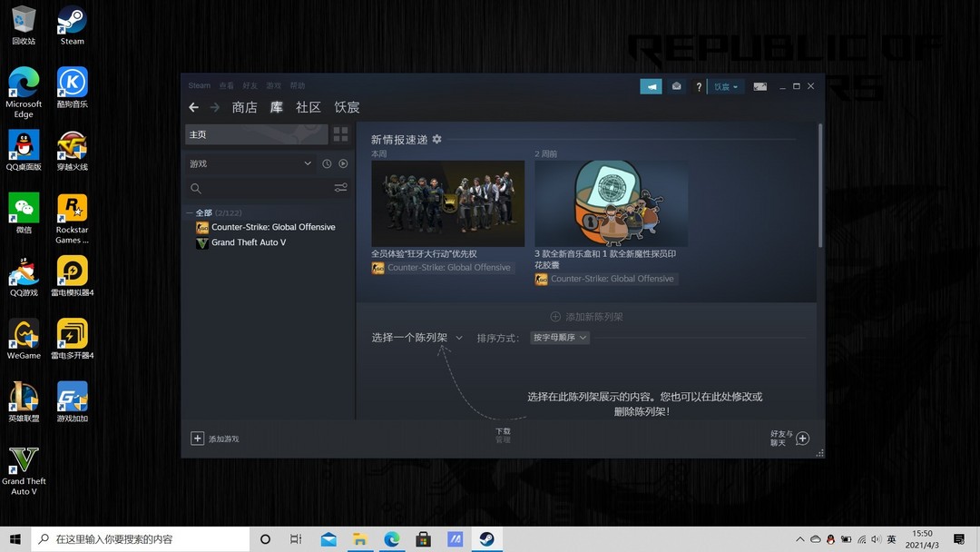Open advanced filter options icon
The width and height of the screenshot is (980, 552).
point(340,188)
